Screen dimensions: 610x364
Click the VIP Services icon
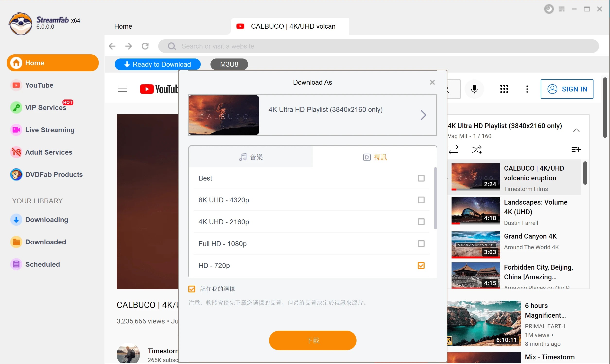17,108
